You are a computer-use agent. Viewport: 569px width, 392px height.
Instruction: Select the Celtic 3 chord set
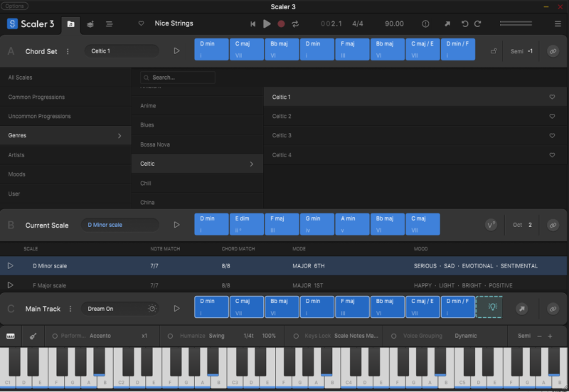point(415,135)
